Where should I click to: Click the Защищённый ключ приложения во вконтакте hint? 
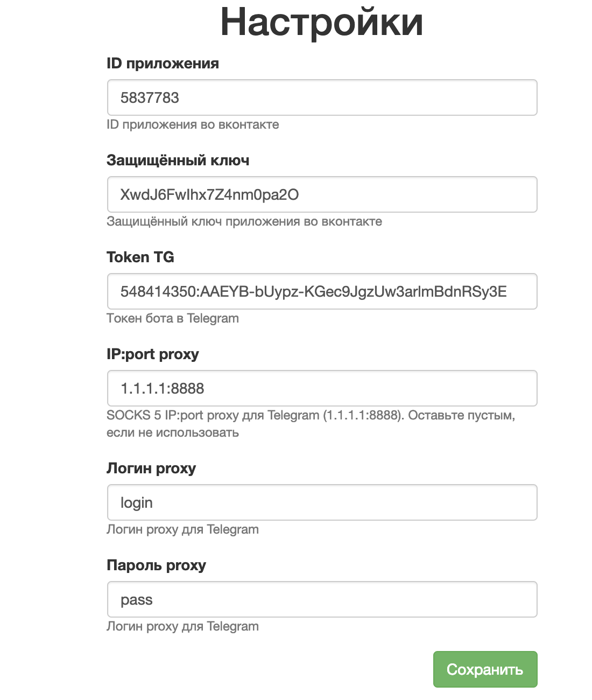[244, 221]
